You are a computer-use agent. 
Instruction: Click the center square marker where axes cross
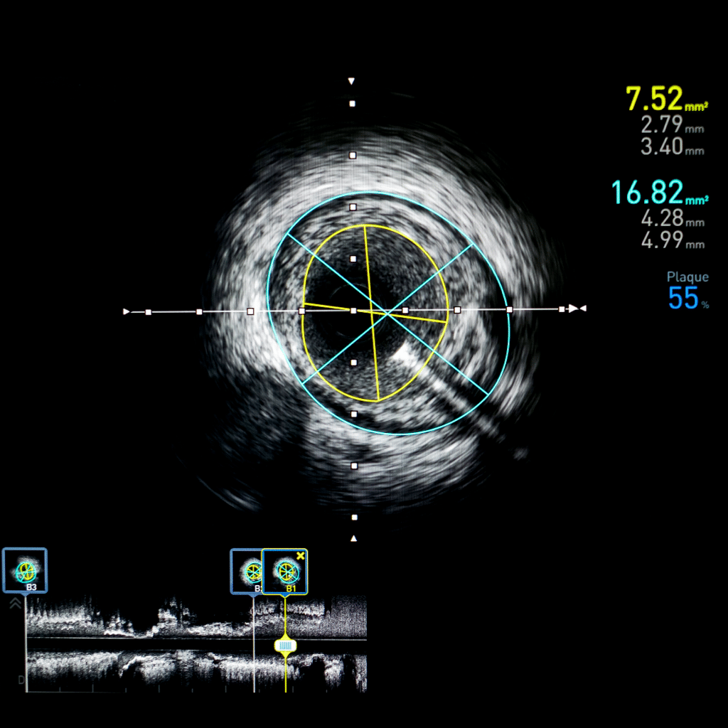pos(353,311)
